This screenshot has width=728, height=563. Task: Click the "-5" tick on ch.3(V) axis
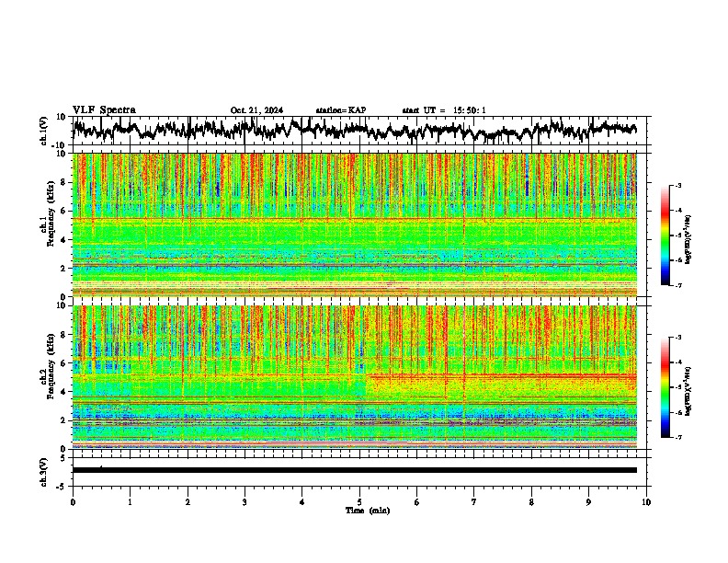click(63, 487)
